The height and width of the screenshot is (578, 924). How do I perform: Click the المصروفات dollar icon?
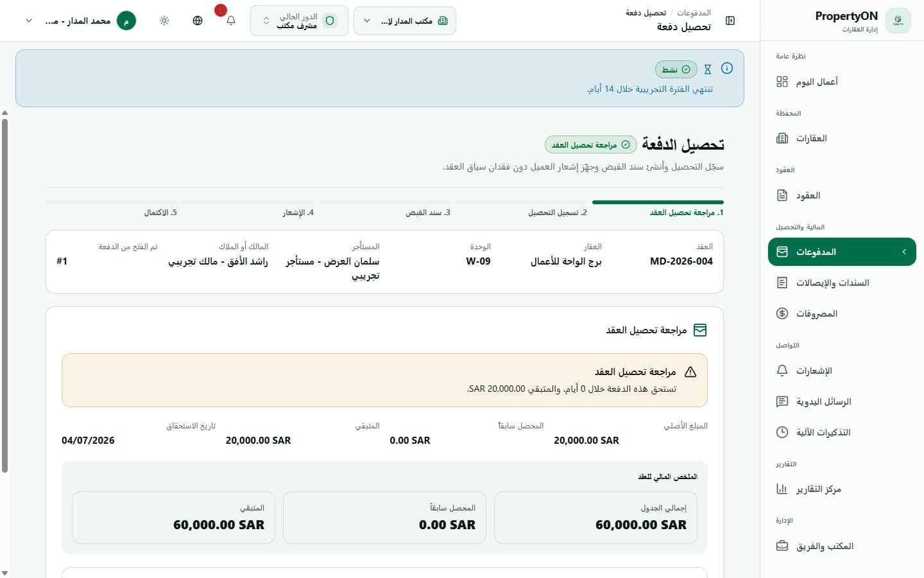[x=782, y=313]
